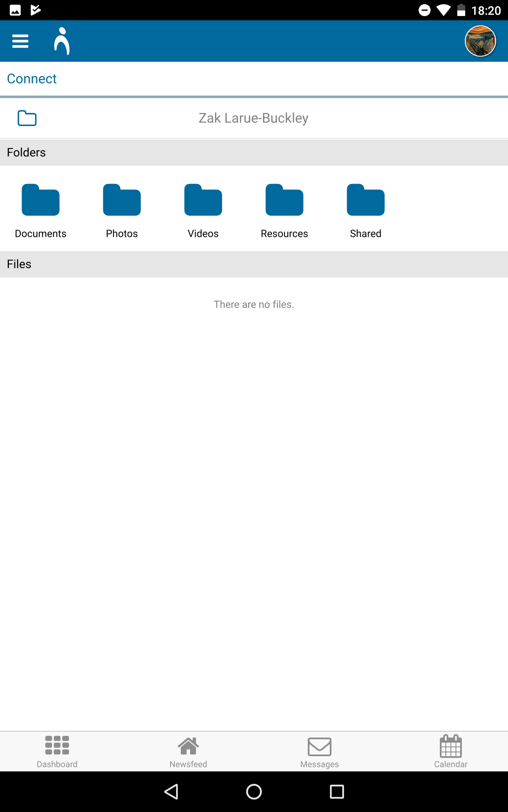The image size is (508, 812).
Task: Tap the Folders section header
Action: (254, 152)
